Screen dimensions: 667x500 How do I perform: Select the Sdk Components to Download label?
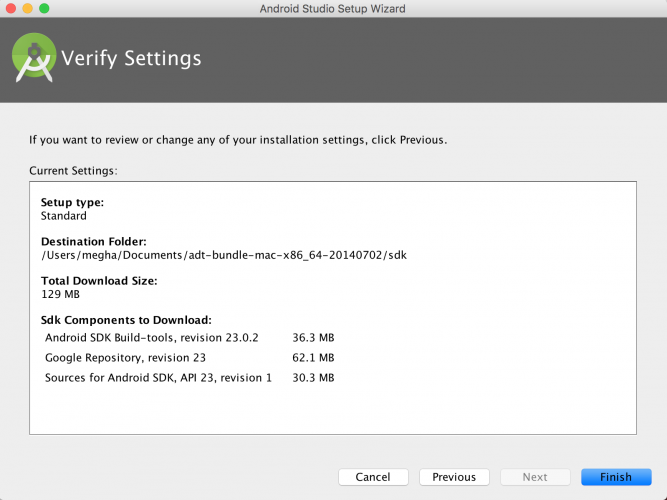(126, 320)
